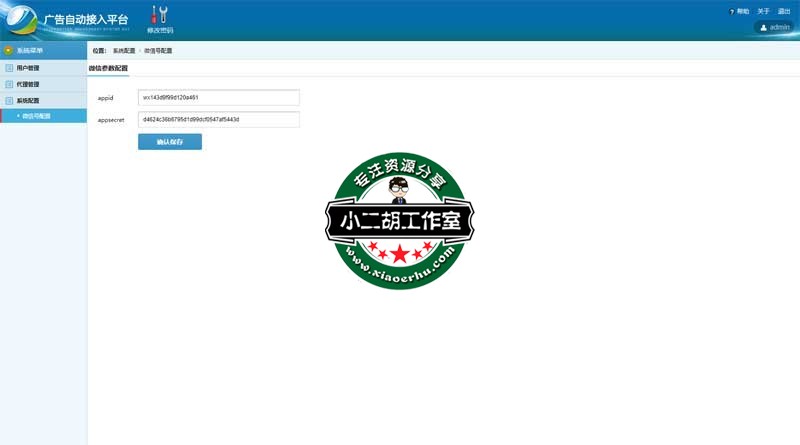Screen dimensions: 800x445
Task: Click the 帮助 text link
Action: click(x=743, y=11)
